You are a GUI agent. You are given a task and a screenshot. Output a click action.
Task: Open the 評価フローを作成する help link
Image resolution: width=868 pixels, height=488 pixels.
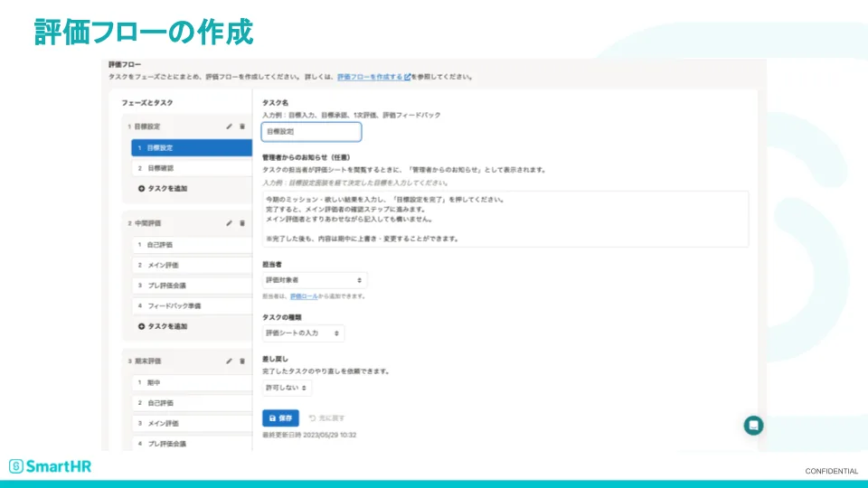point(374,77)
